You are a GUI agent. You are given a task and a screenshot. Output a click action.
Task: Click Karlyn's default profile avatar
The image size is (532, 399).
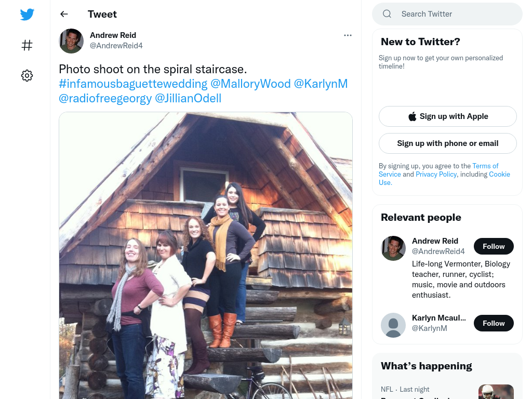click(393, 325)
